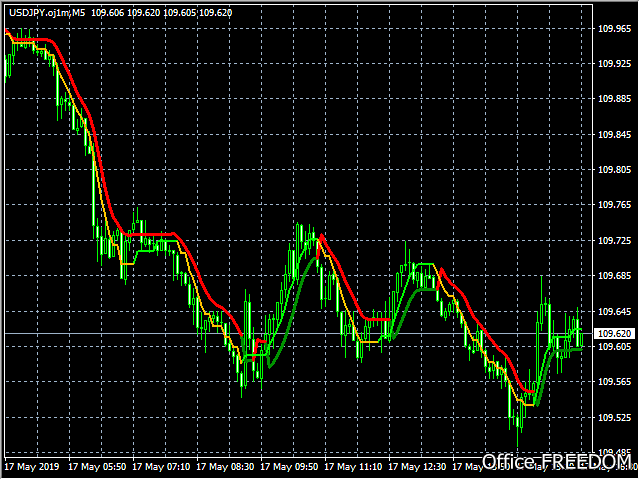This screenshot has height=480, width=640.
Task: Click the 17 May 2019 time label
Action: pos(32,467)
